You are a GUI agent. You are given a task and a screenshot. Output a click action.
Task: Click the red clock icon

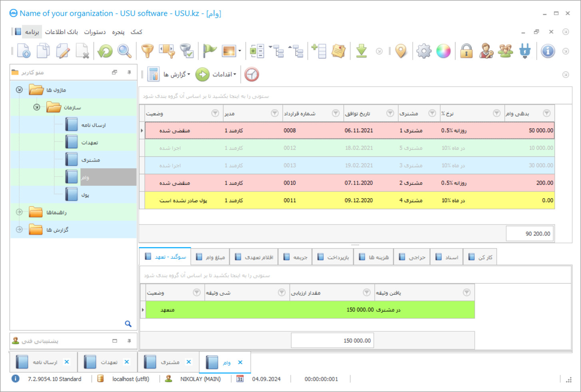point(252,74)
